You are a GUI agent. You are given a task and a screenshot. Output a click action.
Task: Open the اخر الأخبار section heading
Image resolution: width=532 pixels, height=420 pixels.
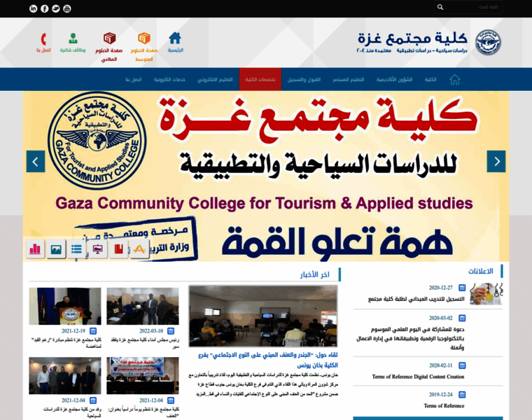(x=314, y=274)
